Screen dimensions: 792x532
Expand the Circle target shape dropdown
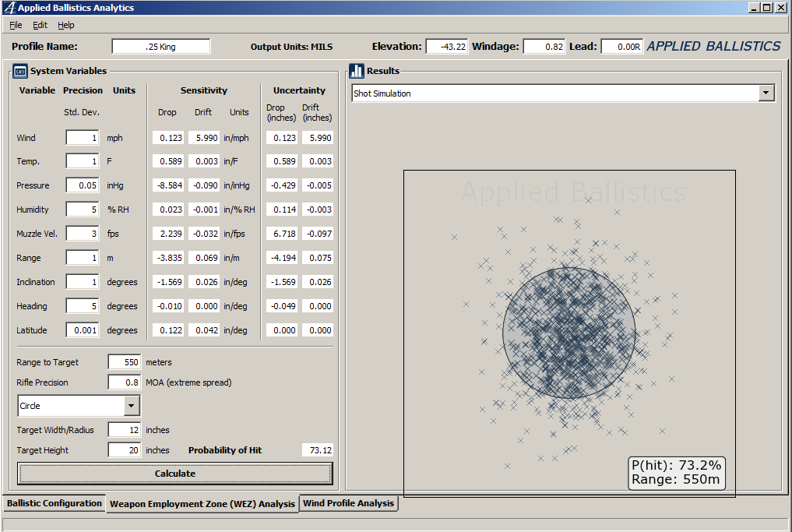pos(131,406)
